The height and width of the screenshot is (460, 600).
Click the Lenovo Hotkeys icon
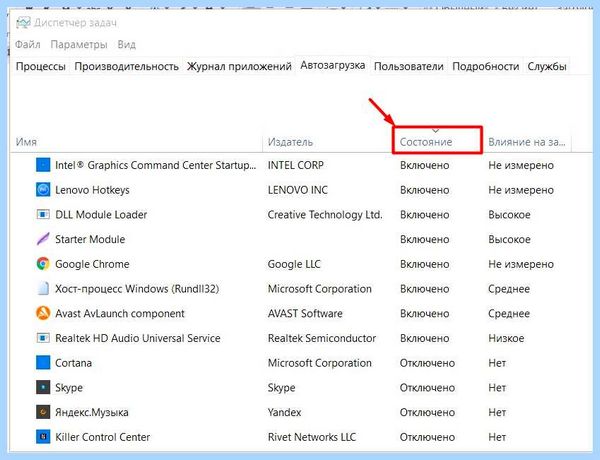coord(43,189)
